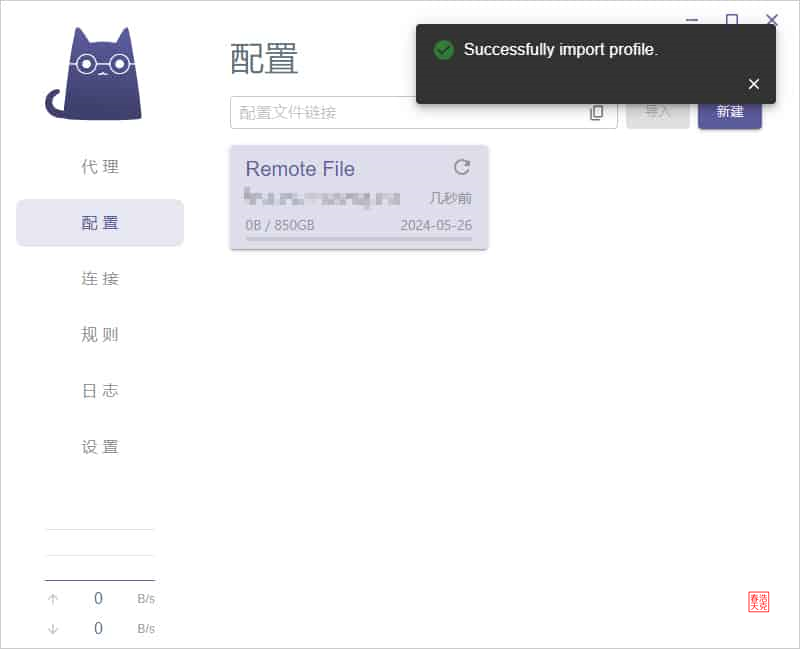Viewport: 800px width, 649px height.
Task: Click the active 配置 sidebar entry
Action: pyautogui.click(x=100, y=223)
